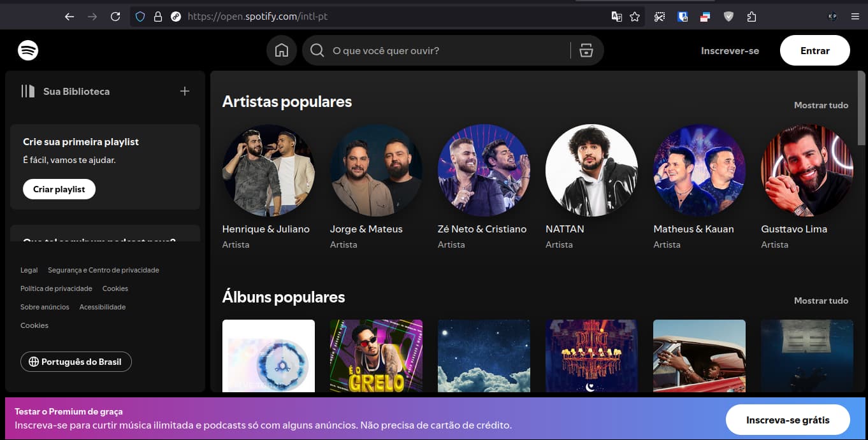Click Inscreva-se grátis button

click(788, 420)
